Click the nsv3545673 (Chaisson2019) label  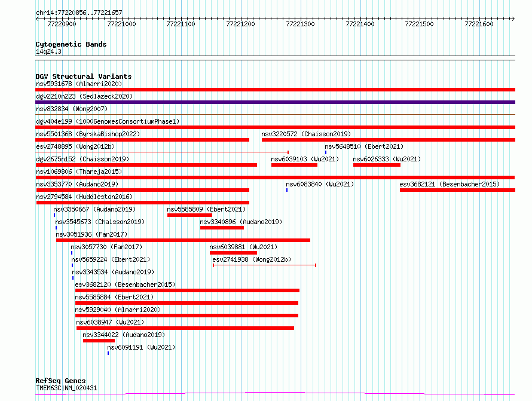click(100, 222)
